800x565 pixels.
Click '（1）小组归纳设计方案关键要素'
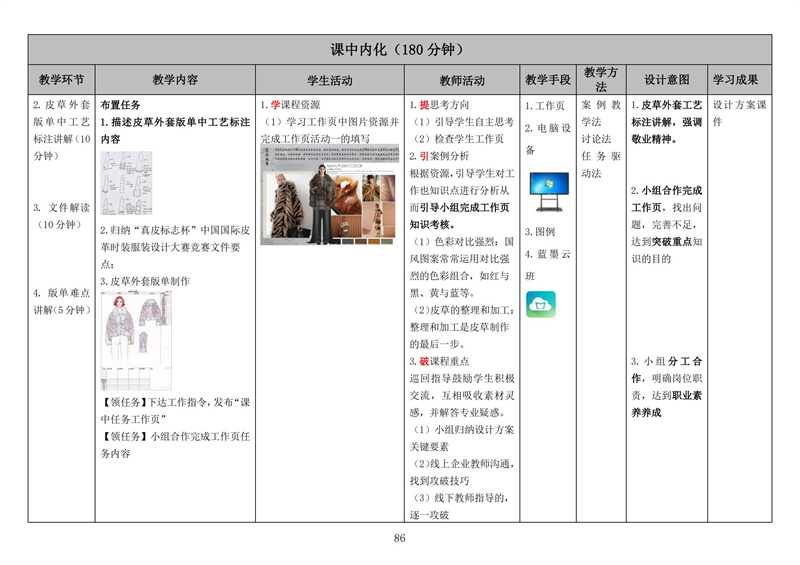pyautogui.click(x=462, y=438)
